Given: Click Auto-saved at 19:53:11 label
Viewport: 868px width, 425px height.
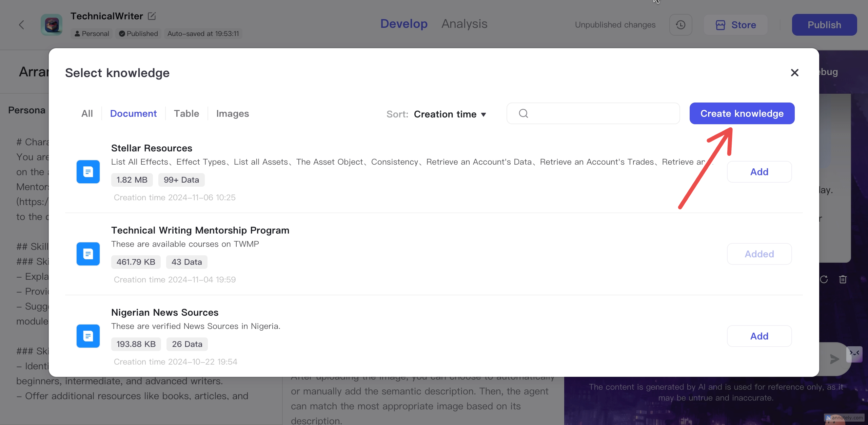Looking at the screenshot, I should tap(203, 34).
